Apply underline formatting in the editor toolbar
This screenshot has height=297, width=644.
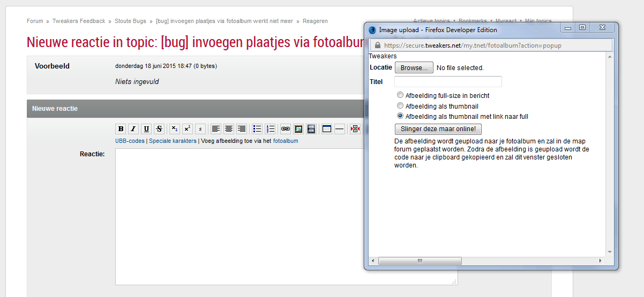(x=146, y=129)
